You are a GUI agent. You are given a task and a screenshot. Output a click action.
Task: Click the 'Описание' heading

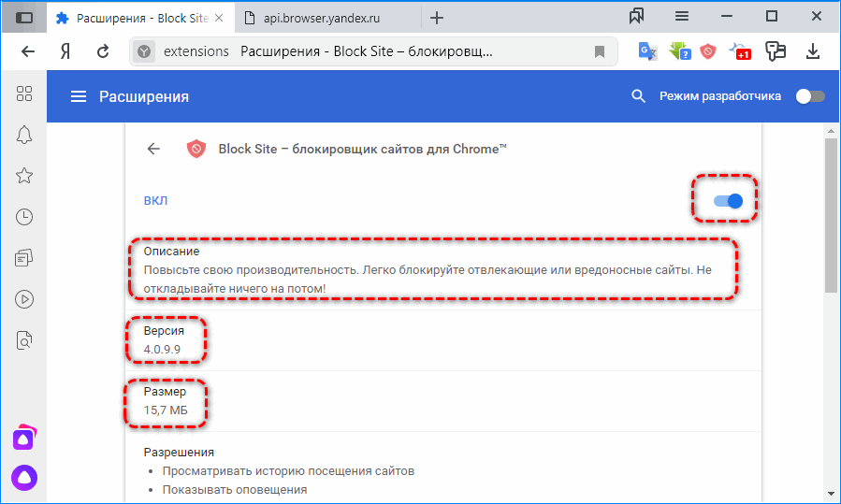point(171,252)
